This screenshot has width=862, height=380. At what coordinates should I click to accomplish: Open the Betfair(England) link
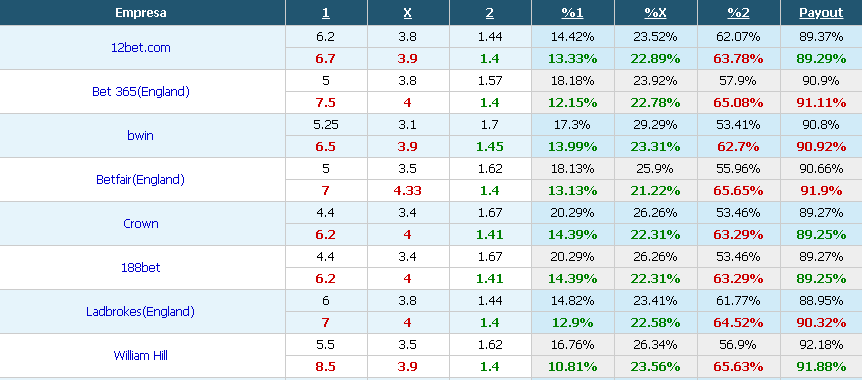[141, 180]
